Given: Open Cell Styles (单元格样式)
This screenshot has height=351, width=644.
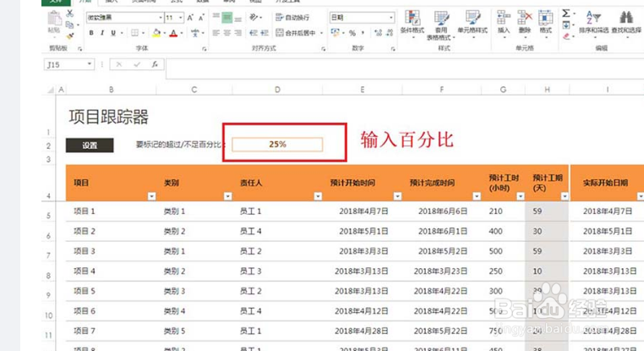Looking at the screenshot, I should click(472, 25).
